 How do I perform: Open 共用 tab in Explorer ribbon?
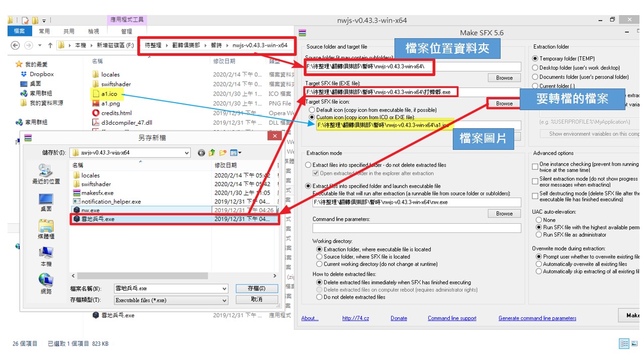point(69,31)
